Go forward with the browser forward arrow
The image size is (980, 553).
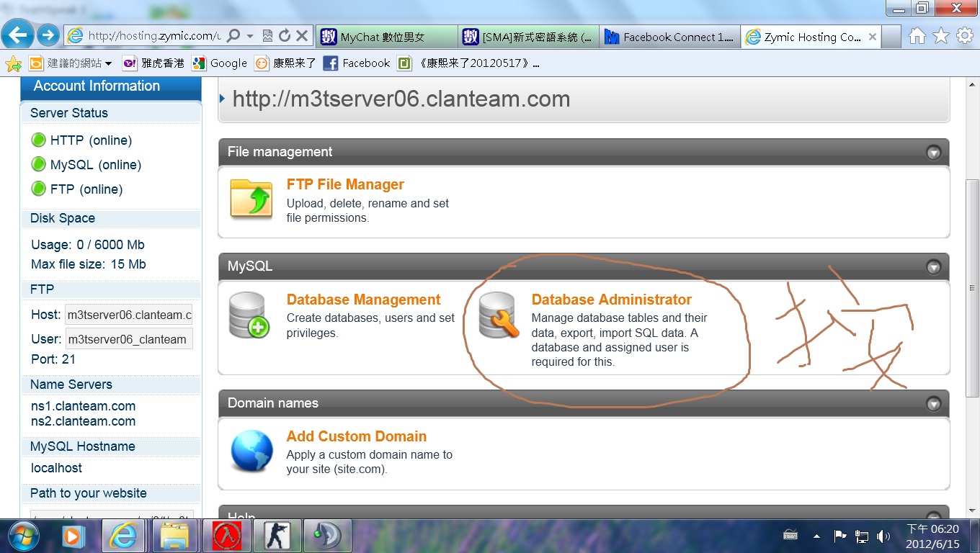click(48, 34)
